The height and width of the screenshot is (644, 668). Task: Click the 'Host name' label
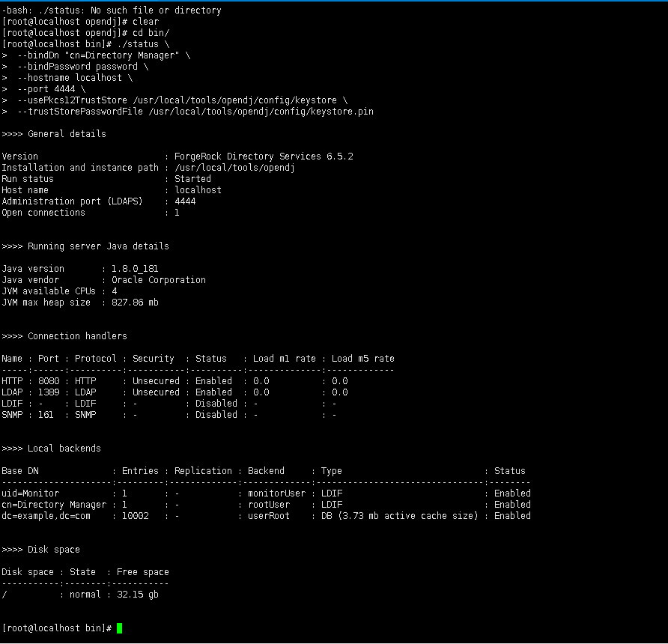pyautogui.click(x=25, y=190)
